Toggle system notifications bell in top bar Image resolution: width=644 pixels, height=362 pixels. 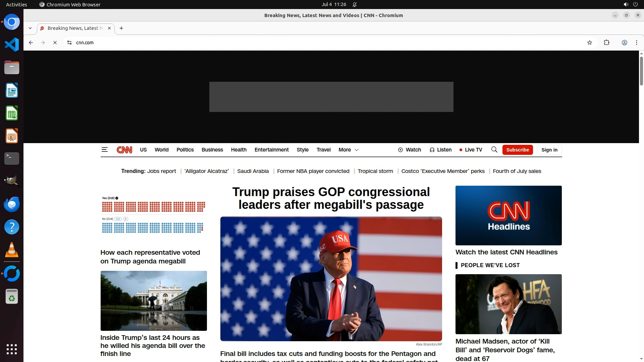(x=355, y=4)
